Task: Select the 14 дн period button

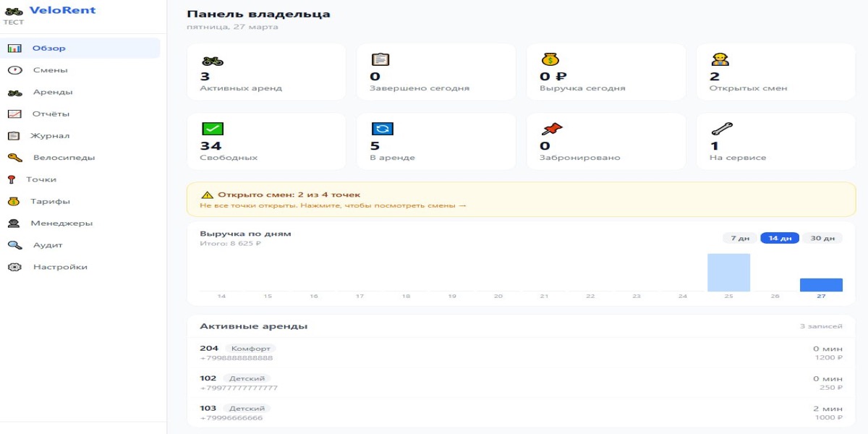Action: [779, 238]
